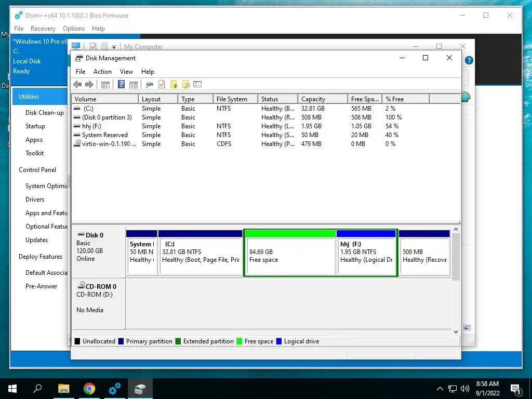Click the CD-ROM 0 drive icon
The image size is (532, 399).
82,285
